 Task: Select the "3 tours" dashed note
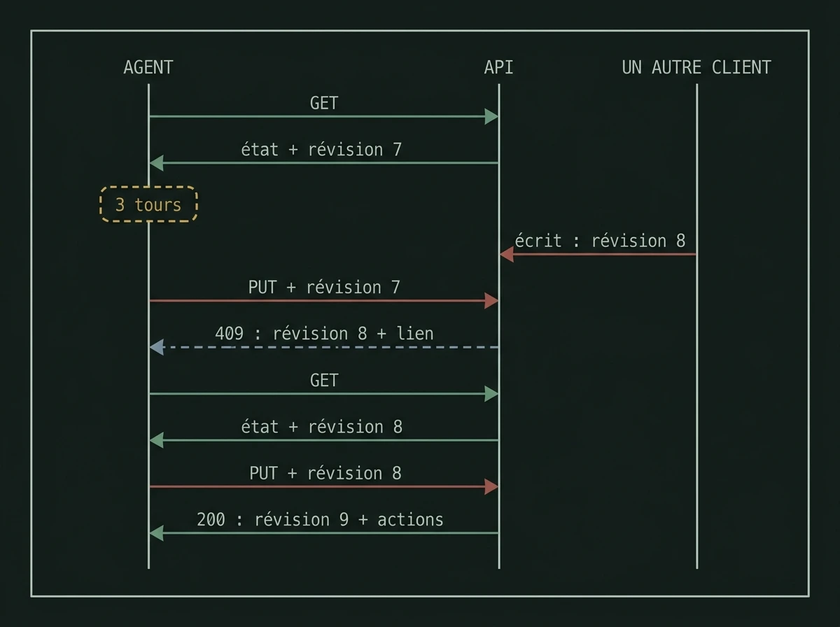148,204
